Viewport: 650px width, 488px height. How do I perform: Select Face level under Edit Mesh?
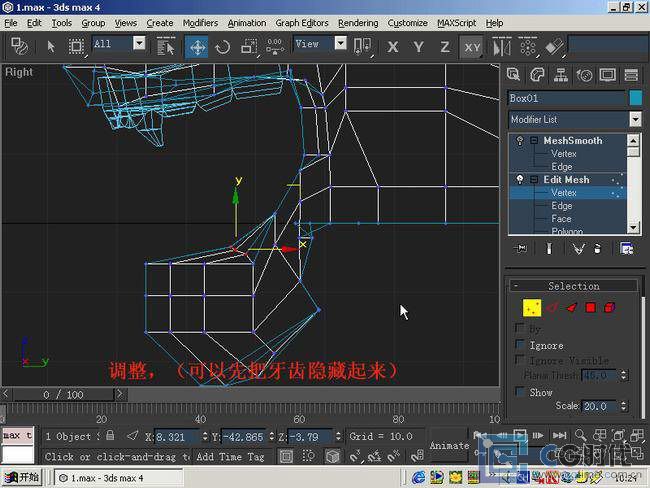(x=561, y=219)
